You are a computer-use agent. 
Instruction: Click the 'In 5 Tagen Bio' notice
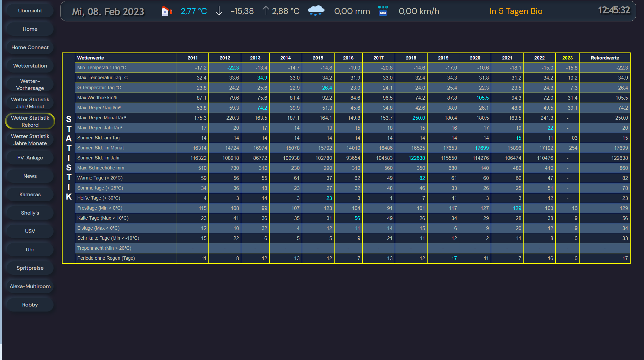(516, 11)
